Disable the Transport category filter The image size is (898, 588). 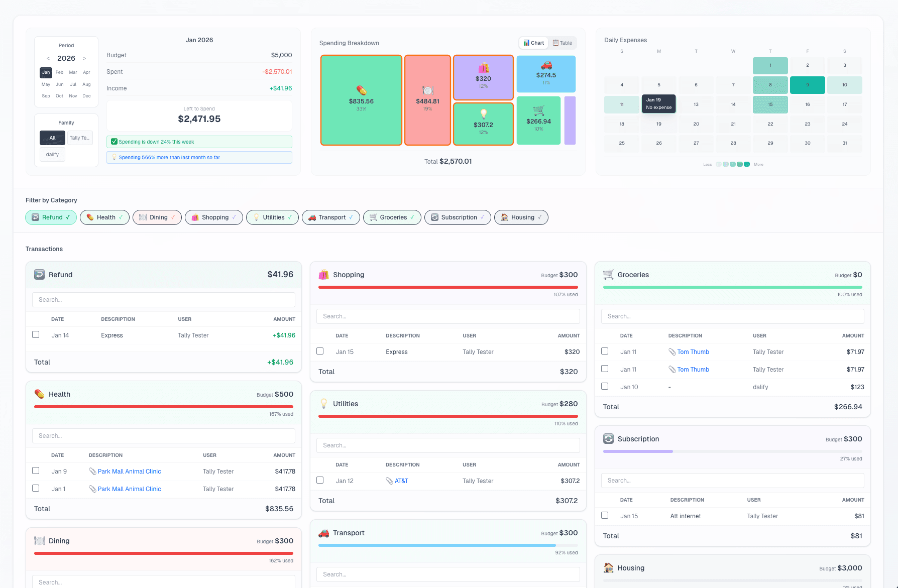coord(331,217)
